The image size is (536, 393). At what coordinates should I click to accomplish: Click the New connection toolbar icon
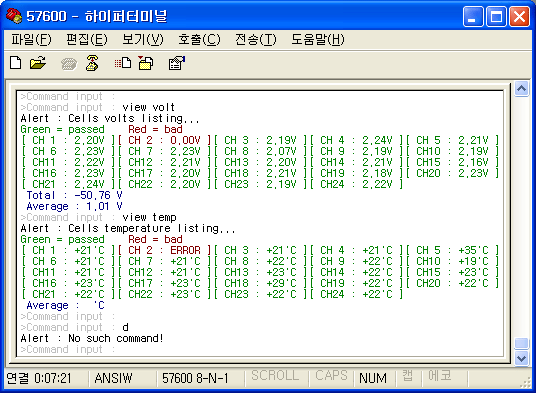[x=16, y=63]
